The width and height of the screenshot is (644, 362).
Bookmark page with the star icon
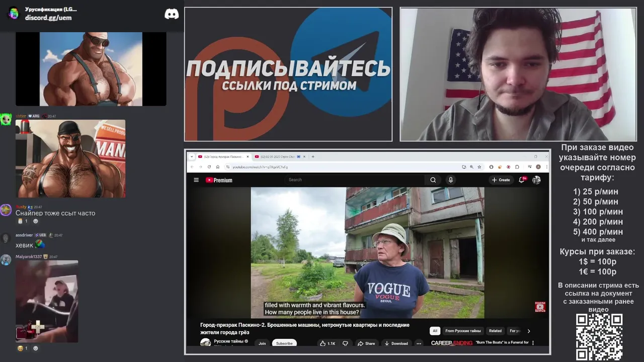(x=479, y=167)
